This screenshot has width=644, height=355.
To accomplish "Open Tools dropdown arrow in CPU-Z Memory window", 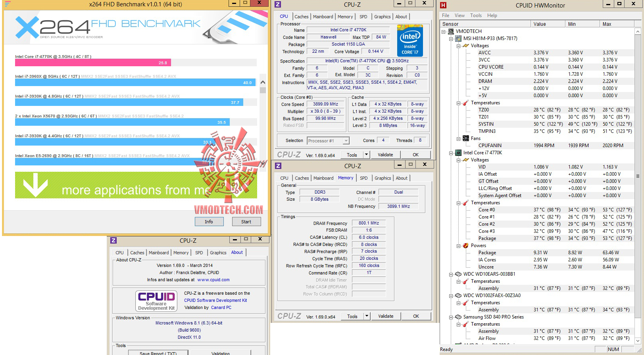I will [x=367, y=316].
